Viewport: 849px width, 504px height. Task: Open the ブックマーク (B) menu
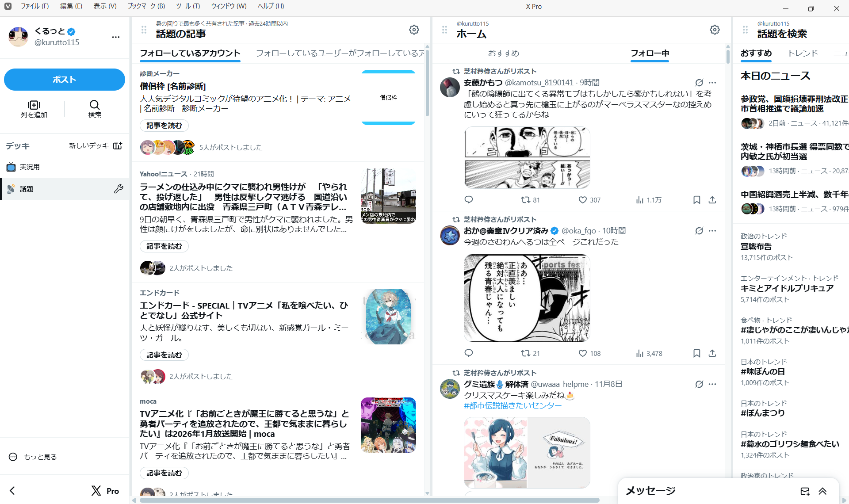pos(146,6)
